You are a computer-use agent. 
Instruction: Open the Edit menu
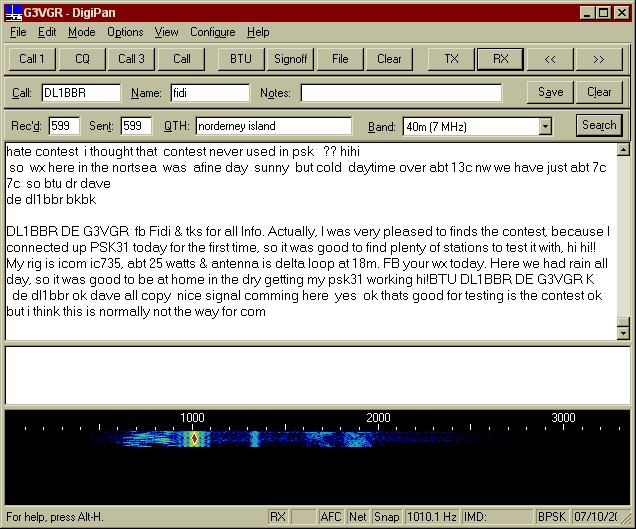pos(47,32)
